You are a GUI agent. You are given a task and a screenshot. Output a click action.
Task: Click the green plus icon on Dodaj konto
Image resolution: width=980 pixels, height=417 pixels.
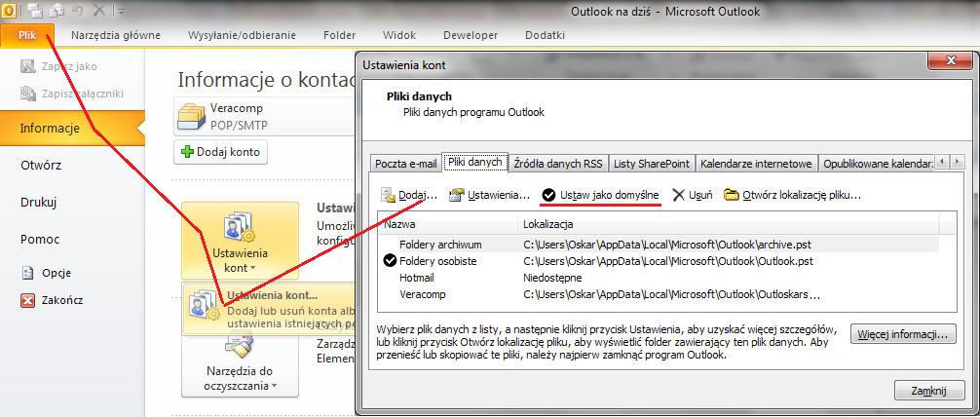[x=187, y=151]
